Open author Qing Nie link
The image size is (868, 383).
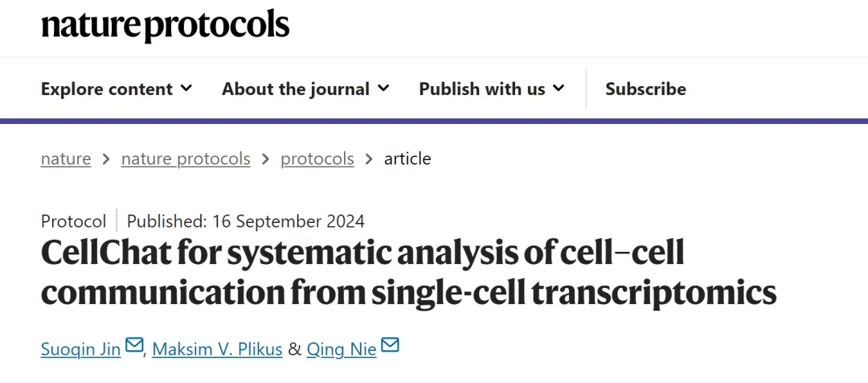[x=341, y=349]
